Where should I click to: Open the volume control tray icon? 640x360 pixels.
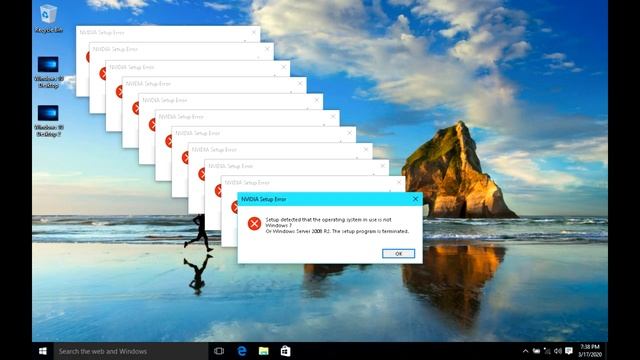(558, 351)
